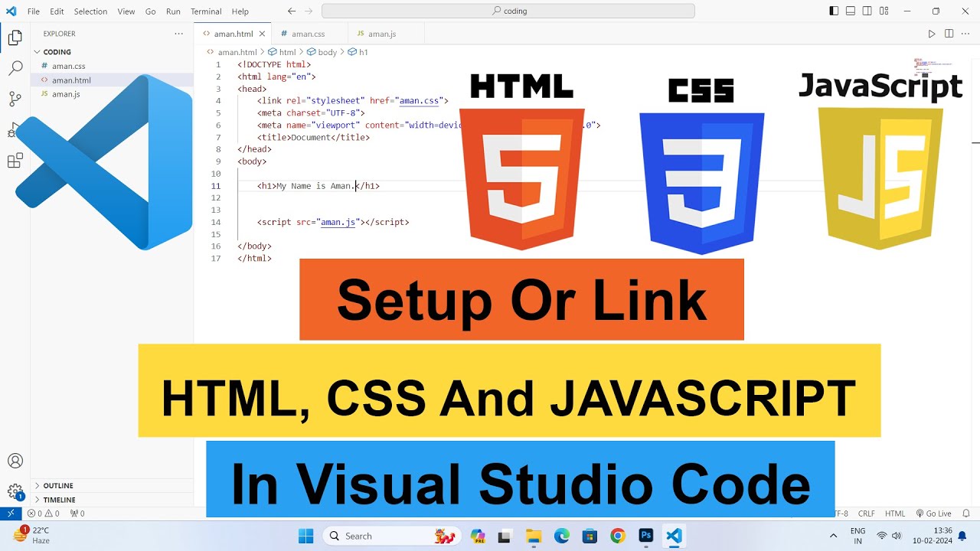Click the remote window indicator in status bar
Screen dimensions: 980x551
pyautogui.click(x=11, y=514)
